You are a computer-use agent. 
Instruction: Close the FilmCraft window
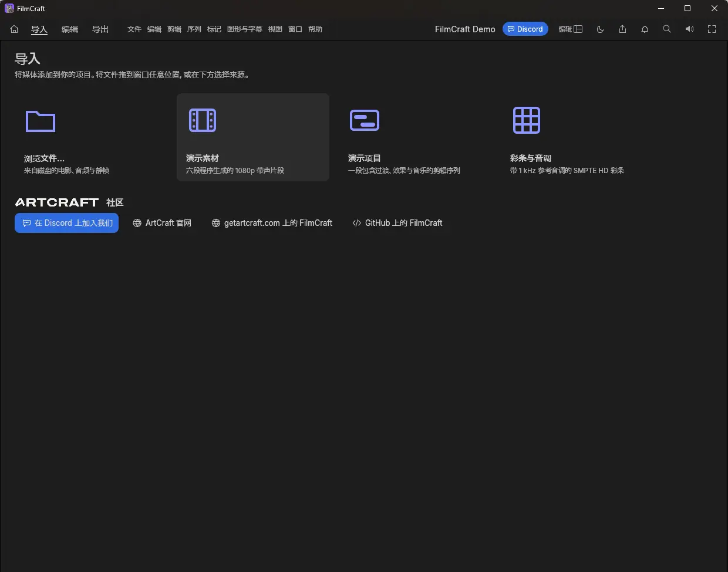click(714, 8)
